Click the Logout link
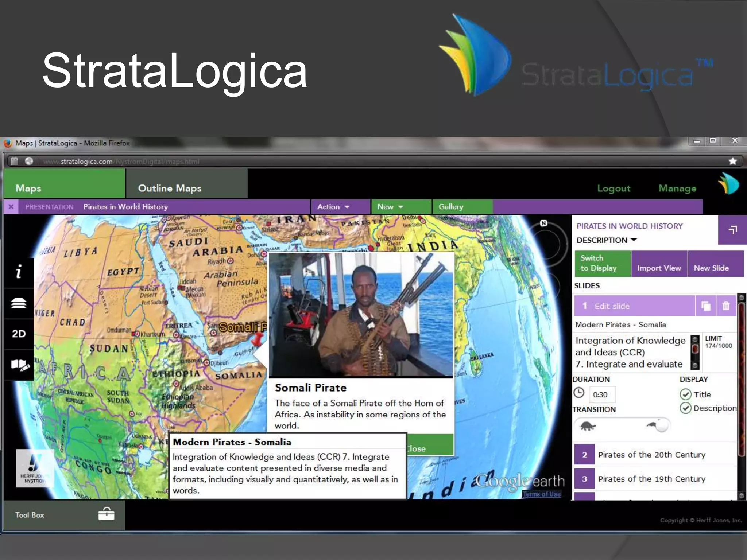Image resolution: width=747 pixels, height=560 pixels. pyautogui.click(x=614, y=188)
